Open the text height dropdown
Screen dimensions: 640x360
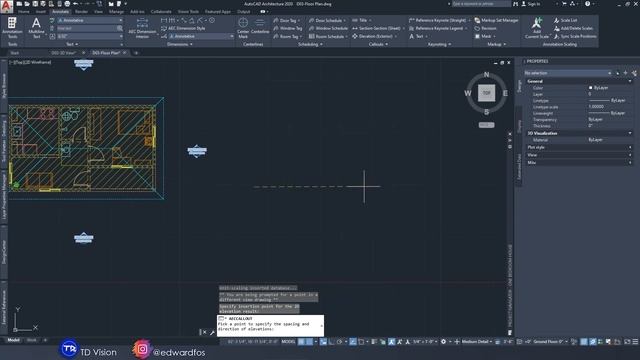click(90, 36)
